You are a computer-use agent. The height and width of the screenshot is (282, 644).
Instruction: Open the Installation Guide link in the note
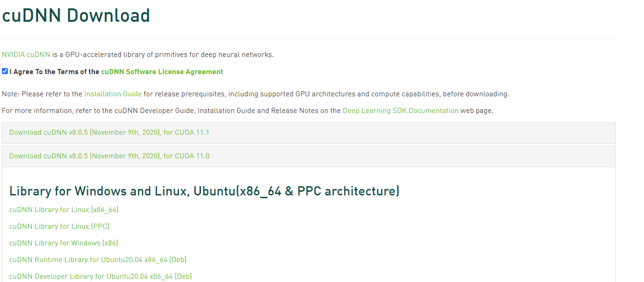(113, 94)
